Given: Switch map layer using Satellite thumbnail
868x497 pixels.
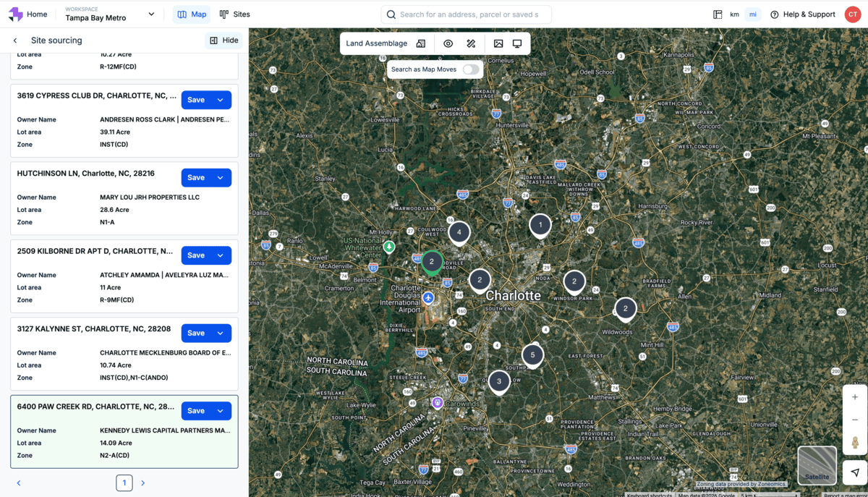Looking at the screenshot, I should tap(817, 464).
